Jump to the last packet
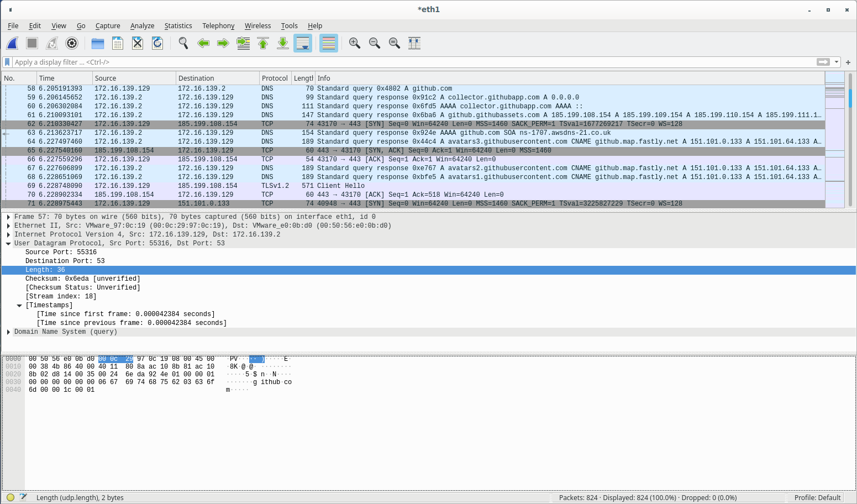 coord(283,43)
